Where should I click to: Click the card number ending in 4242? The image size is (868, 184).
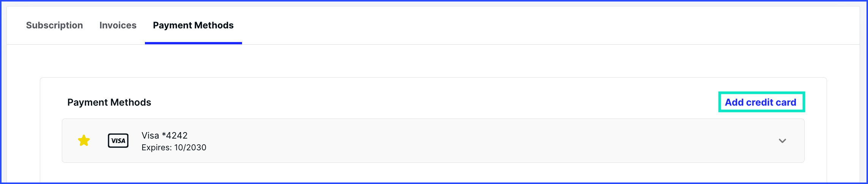tap(175, 136)
